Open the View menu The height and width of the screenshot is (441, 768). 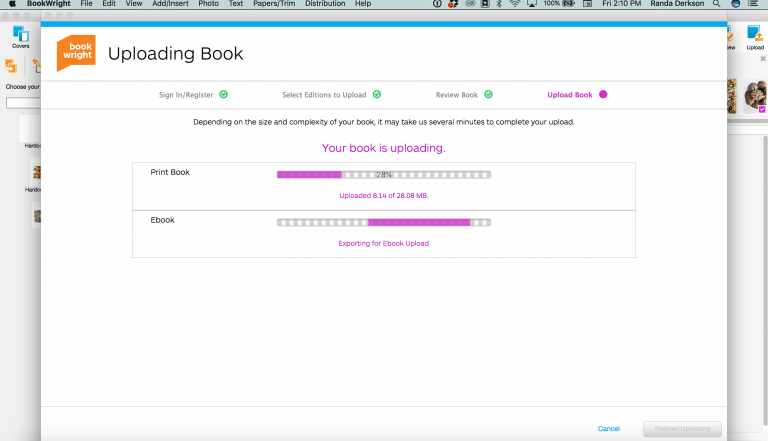coord(134,3)
